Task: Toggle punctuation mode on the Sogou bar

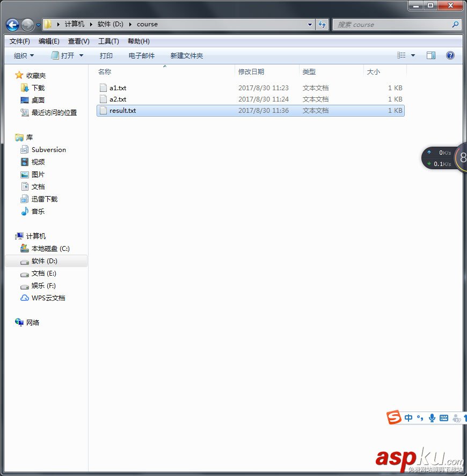Action: coord(420,419)
